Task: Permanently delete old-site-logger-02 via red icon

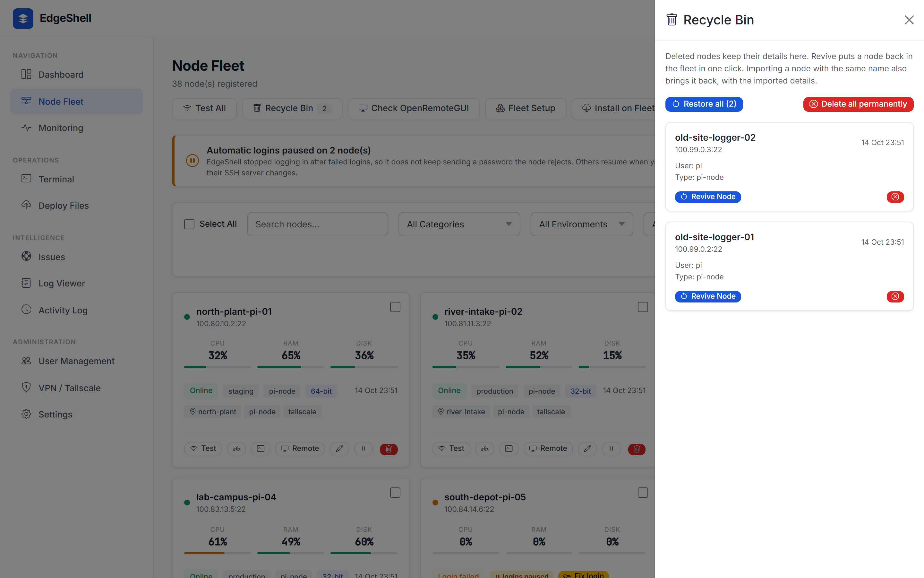Action: tap(895, 197)
